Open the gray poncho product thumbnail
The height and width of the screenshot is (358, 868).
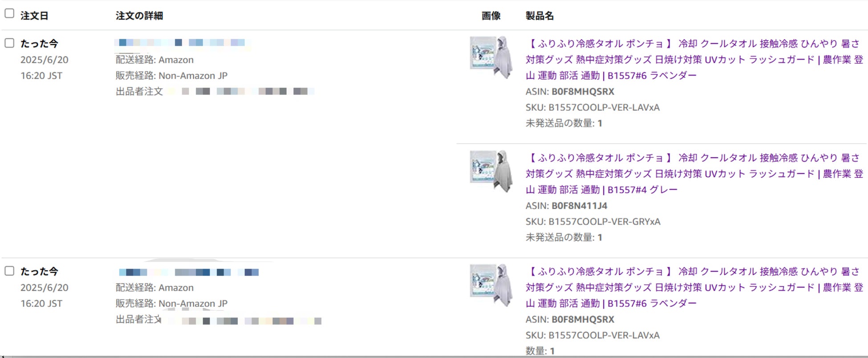[491, 171]
